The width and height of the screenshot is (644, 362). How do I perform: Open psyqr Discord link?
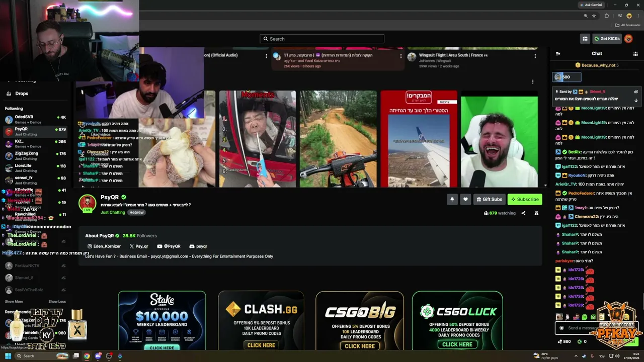(198, 246)
